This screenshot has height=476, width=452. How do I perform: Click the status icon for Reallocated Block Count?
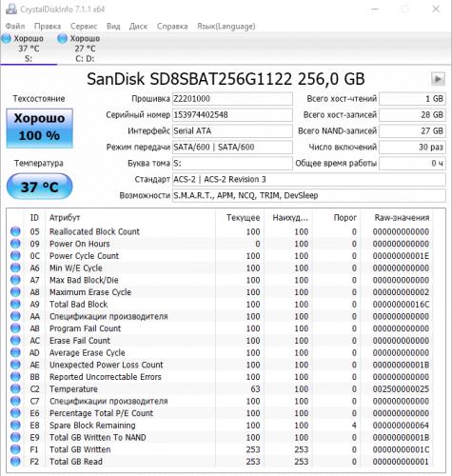pyautogui.click(x=15, y=231)
